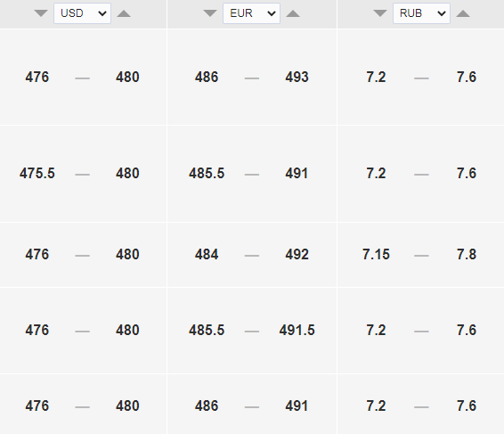Sort EUR sell rate with up arrow
The image size is (504, 434).
click(293, 13)
